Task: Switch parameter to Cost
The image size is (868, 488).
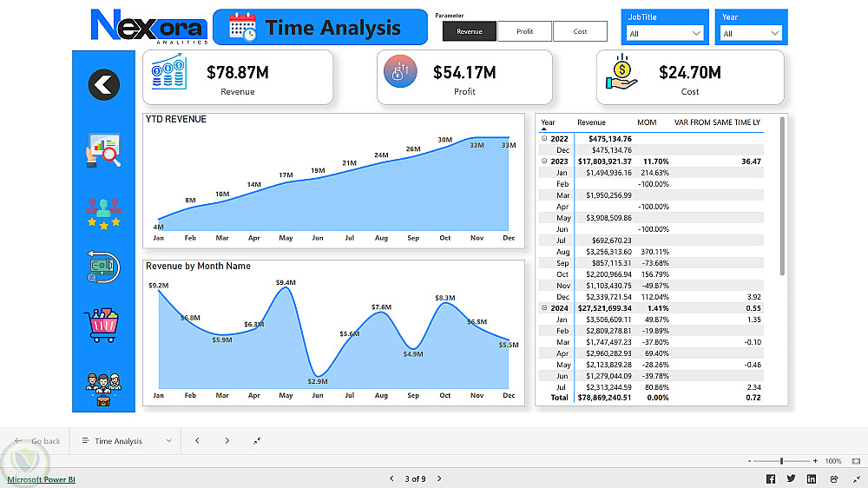Action: click(x=580, y=31)
